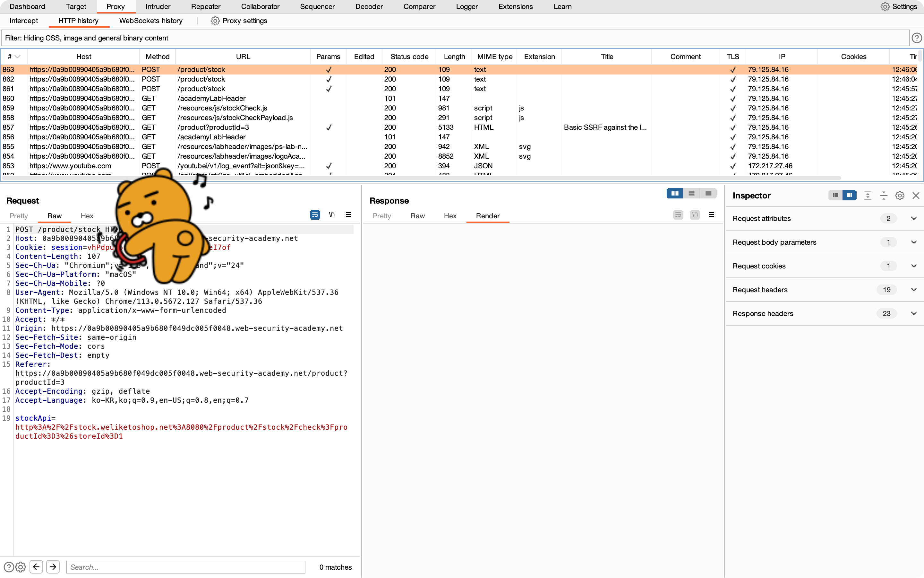The height and width of the screenshot is (578, 924).
Task: Click Inspector collapse all sections icon
Action: (884, 195)
